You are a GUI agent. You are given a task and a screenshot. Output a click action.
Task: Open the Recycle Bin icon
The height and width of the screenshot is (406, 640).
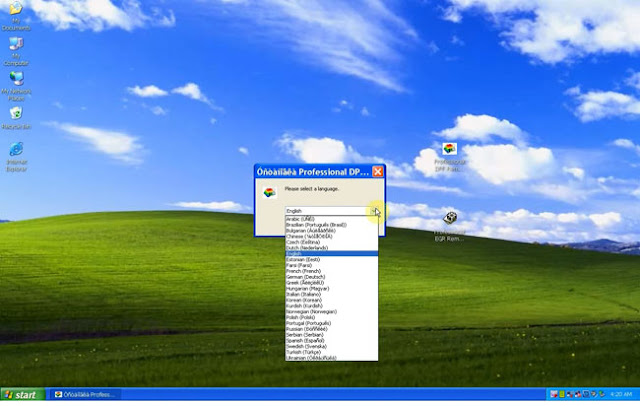pos(16,118)
